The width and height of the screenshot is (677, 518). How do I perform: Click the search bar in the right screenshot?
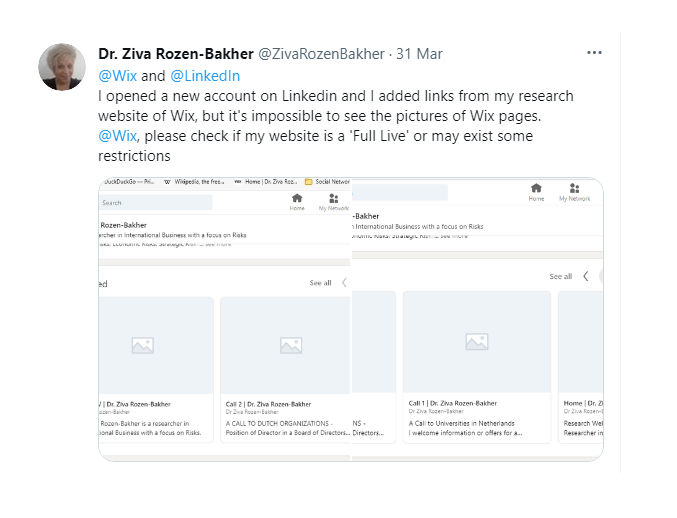pos(400,193)
